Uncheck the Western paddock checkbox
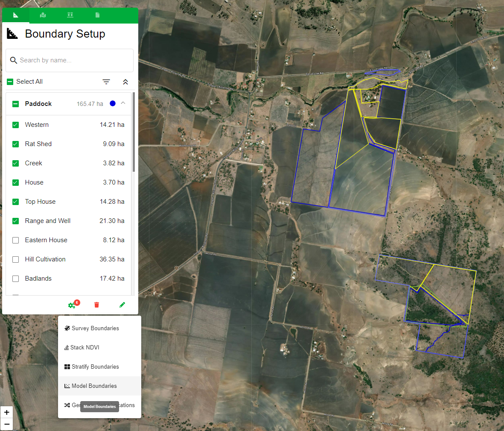The width and height of the screenshot is (504, 431). click(x=16, y=125)
